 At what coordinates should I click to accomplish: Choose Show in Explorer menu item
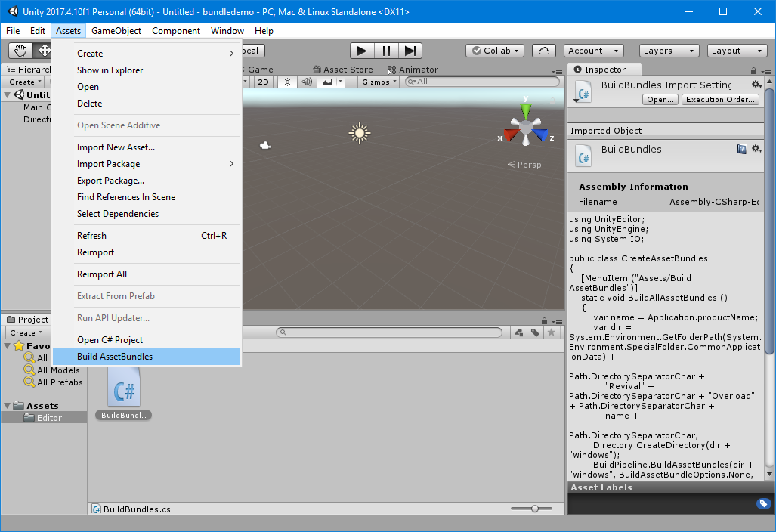[x=147, y=70]
